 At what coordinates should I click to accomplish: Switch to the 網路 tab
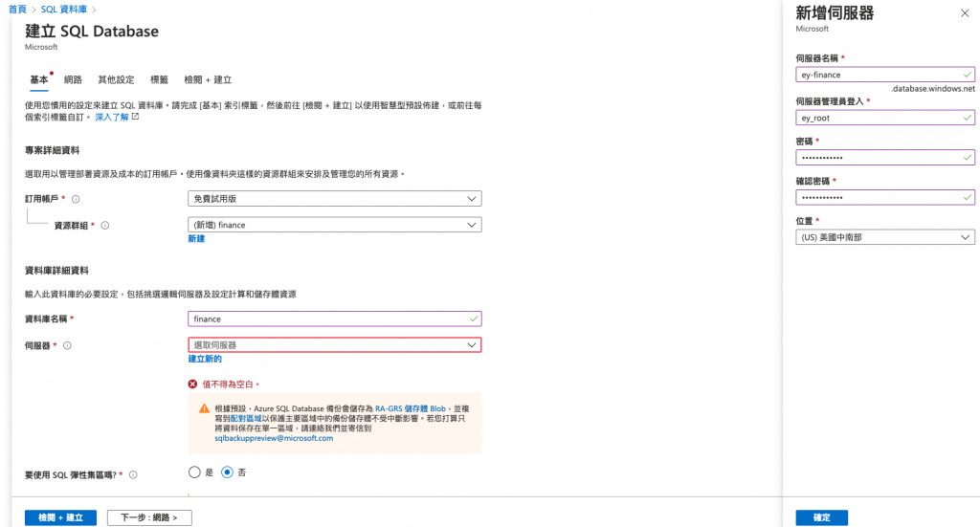point(73,80)
